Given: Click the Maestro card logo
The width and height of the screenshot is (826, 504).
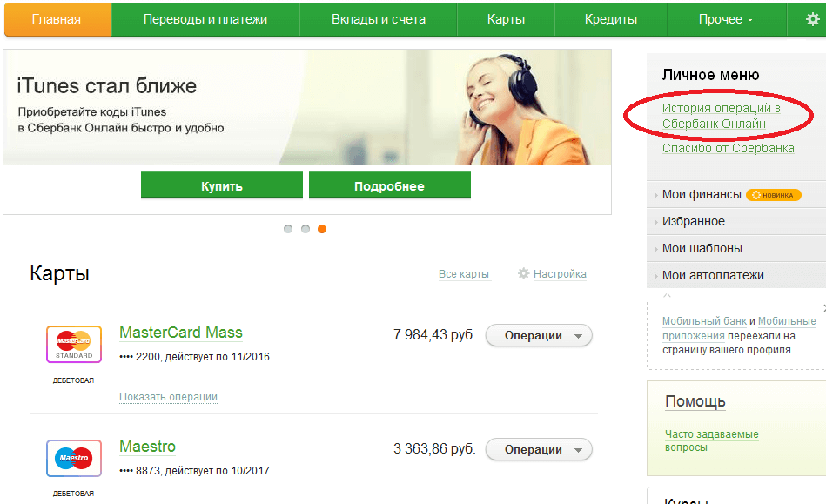Looking at the screenshot, I should click(74, 458).
